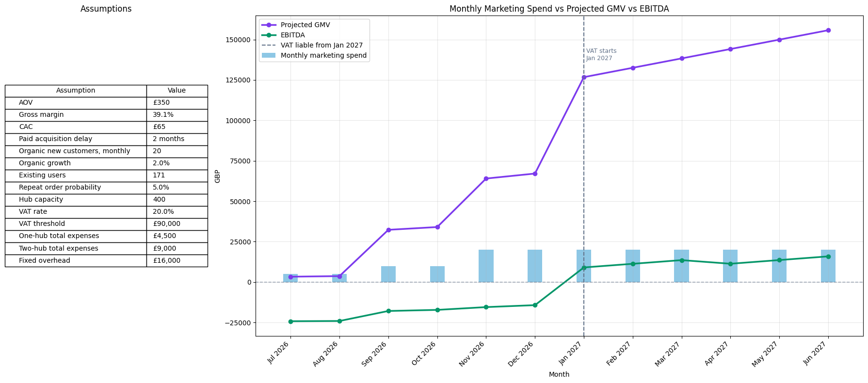This screenshot has height=383, width=868.
Task: Pick the EBITDA data point for Dec 2026
Action: point(535,305)
